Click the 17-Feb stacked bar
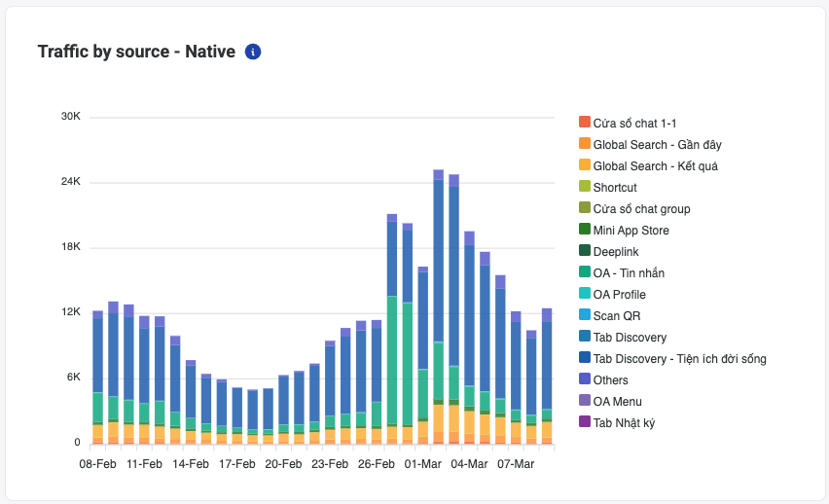The height and width of the screenshot is (504, 829). click(236, 415)
